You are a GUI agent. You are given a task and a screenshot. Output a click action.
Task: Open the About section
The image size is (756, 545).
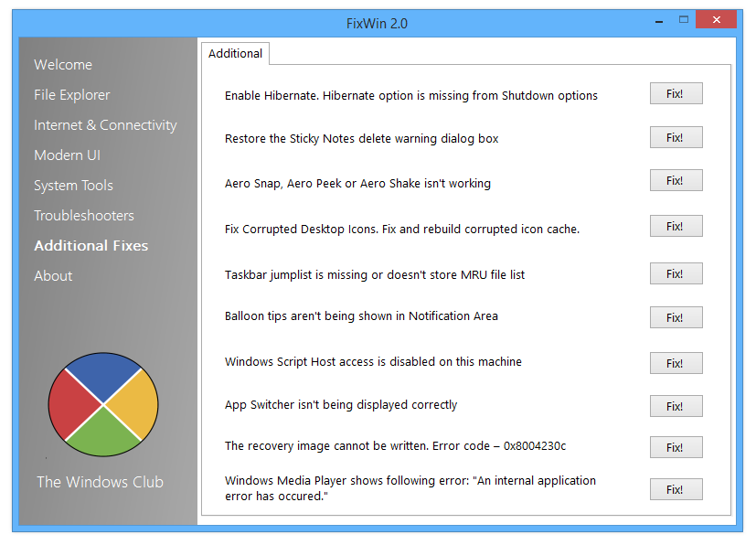click(53, 276)
